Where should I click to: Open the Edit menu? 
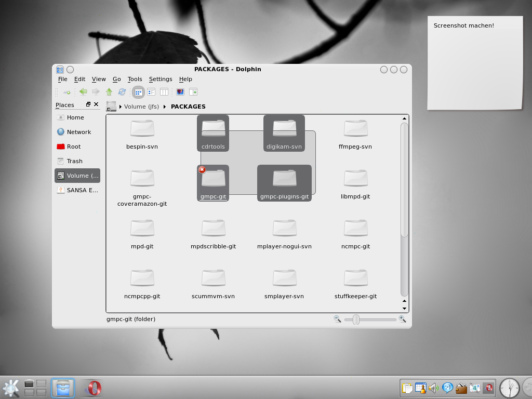pyautogui.click(x=79, y=79)
